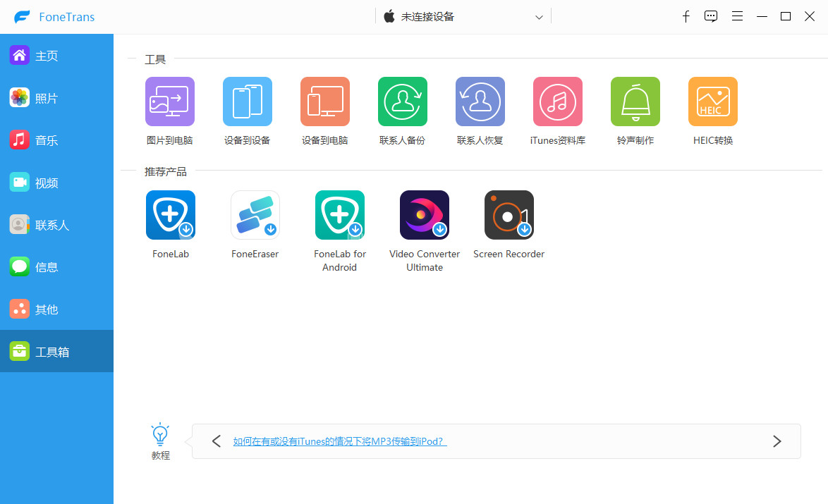Start the 联系人备份 tool
The width and height of the screenshot is (828, 504).
click(x=403, y=102)
